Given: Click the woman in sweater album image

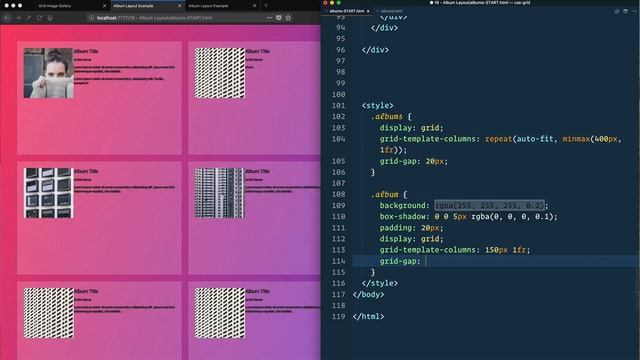Looking at the screenshot, I should coord(49,73).
